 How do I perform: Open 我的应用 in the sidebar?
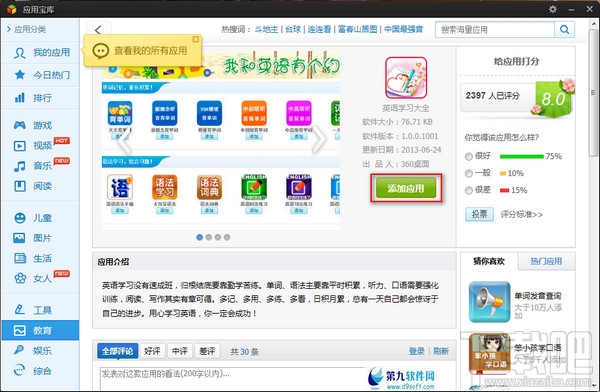click(41, 52)
